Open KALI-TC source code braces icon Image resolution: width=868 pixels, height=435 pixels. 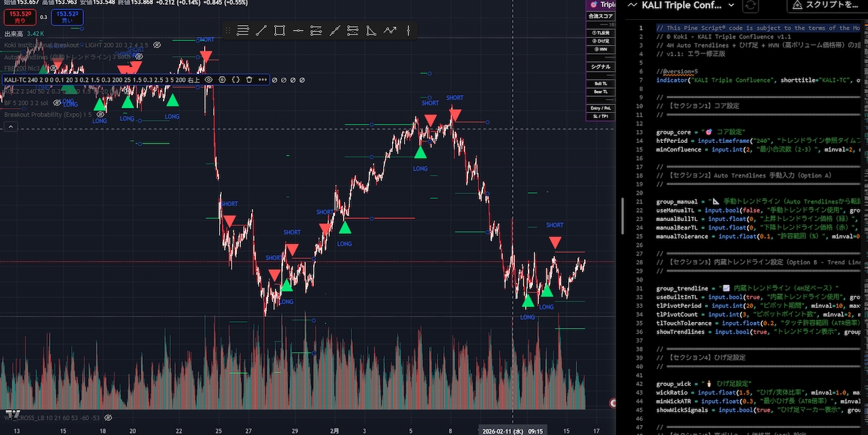(x=235, y=80)
